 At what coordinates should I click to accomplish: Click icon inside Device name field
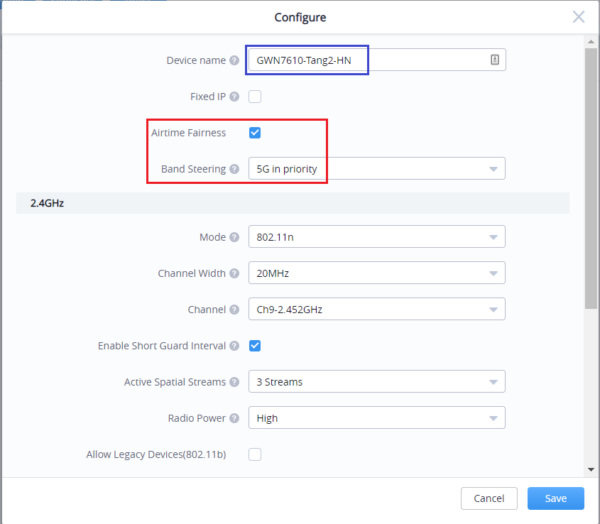[495, 61]
